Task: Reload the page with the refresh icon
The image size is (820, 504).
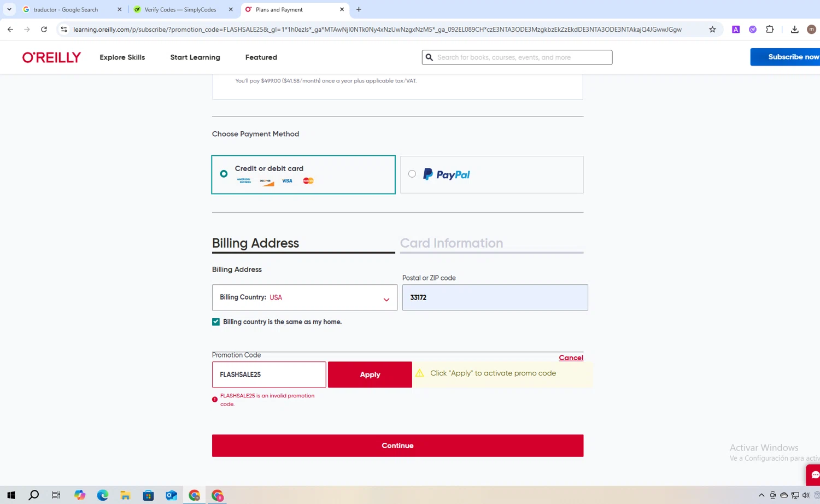Action: click(x=44, y=30)
